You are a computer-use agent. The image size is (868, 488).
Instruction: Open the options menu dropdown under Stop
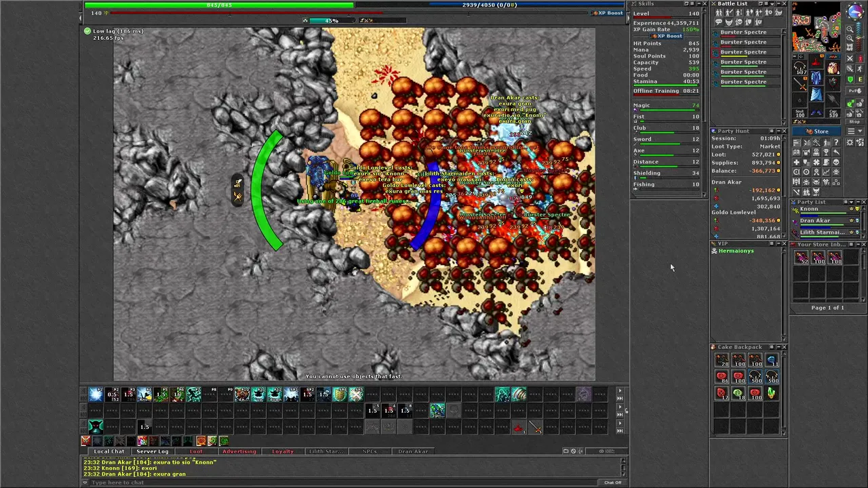(854, 131)
